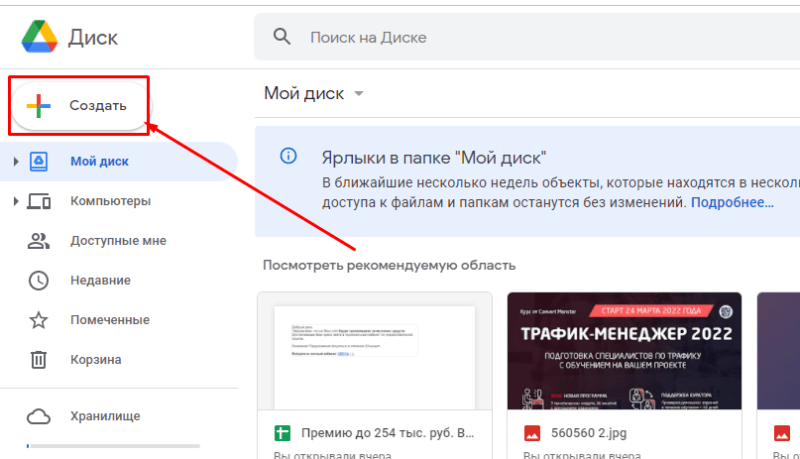Click the Computers devices icon

pyautogui.click(x=39, y=201)
